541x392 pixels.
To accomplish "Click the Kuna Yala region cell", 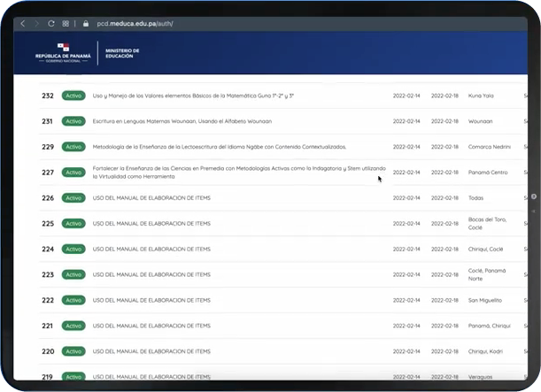I will tap(481, 96).
